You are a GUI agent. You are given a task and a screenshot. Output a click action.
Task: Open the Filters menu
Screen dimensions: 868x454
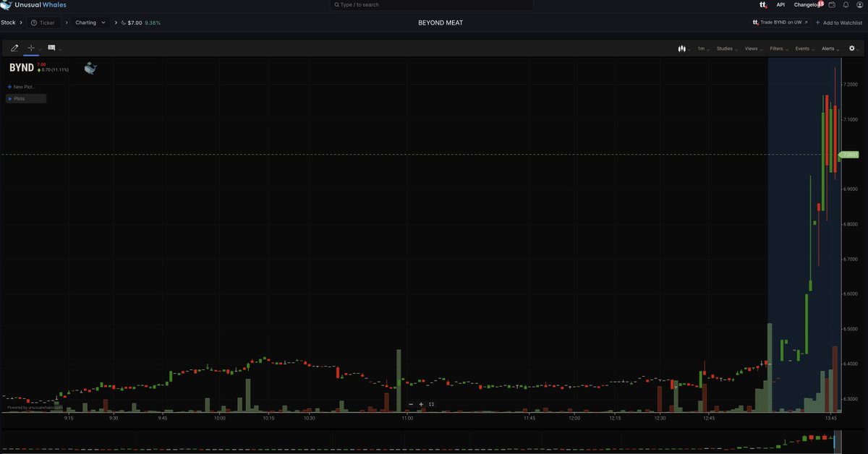click(x=779, y=48)
